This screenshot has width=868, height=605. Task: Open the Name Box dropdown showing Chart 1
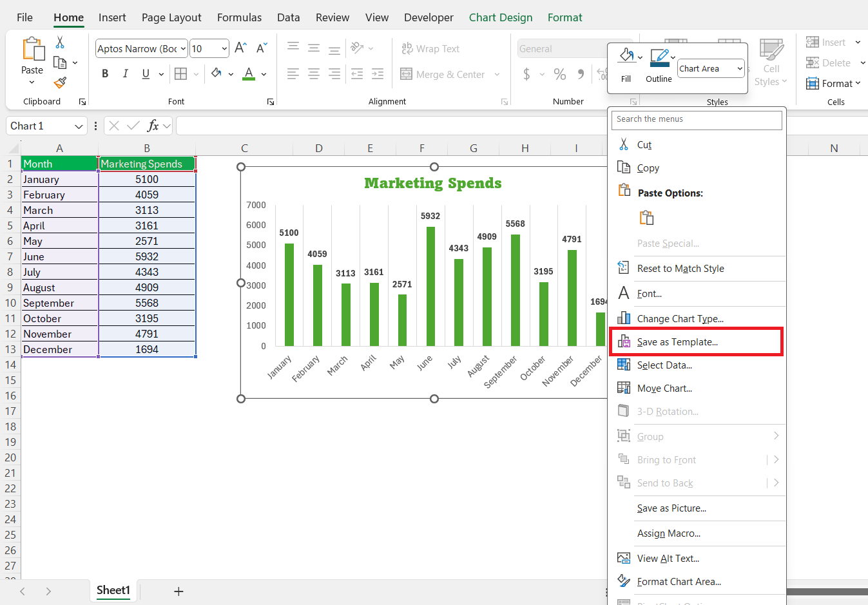click(79, 126)
